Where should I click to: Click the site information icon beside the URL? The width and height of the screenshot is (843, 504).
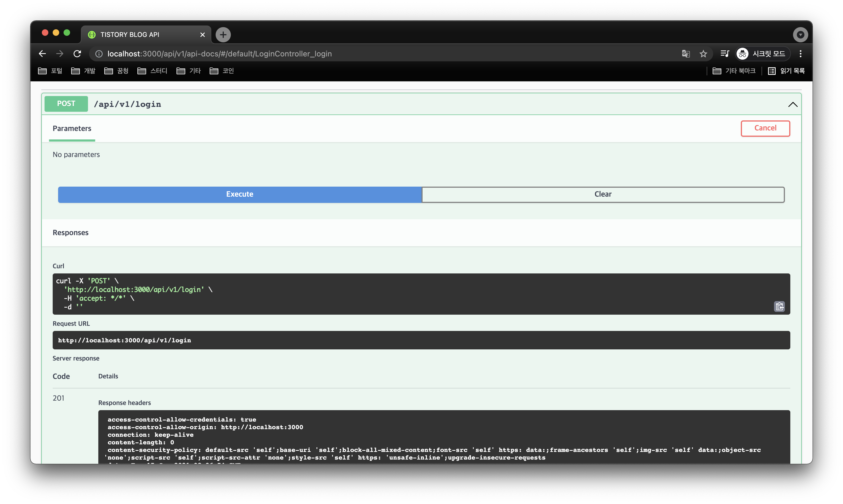click(x=99, y=54)
